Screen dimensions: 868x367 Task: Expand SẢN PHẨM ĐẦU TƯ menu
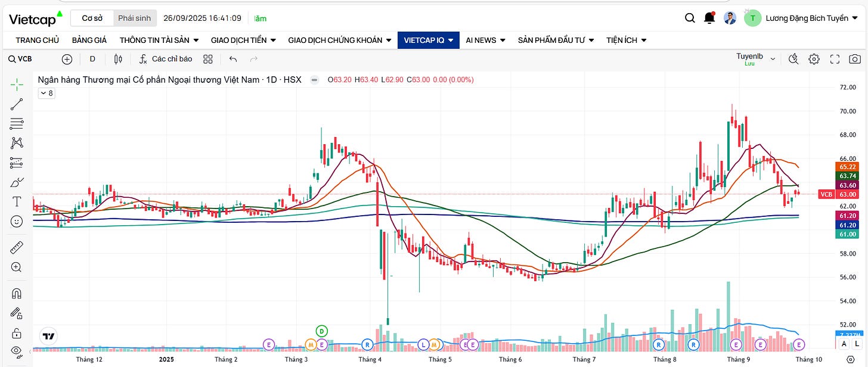pos(556,40)
